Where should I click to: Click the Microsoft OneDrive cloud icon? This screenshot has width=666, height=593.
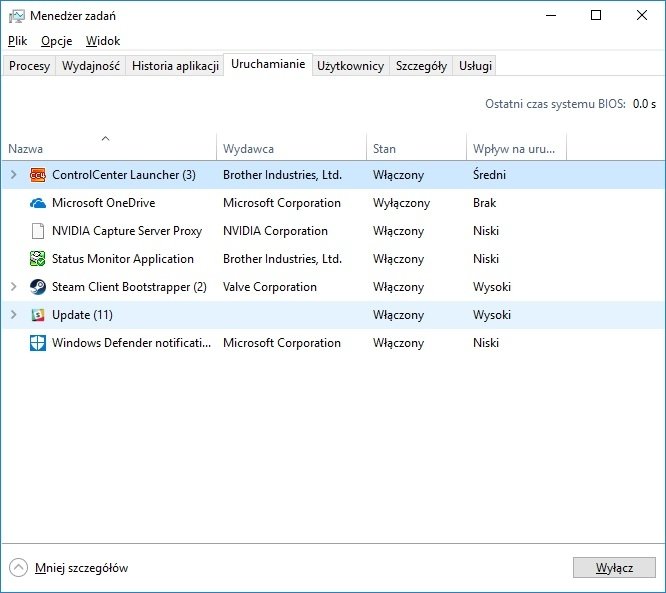point(38,203)
